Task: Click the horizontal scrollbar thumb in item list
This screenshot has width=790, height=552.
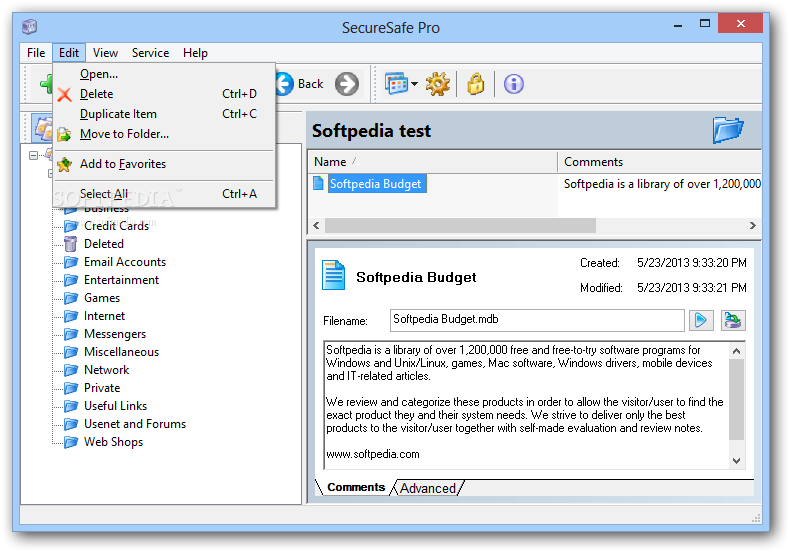Action: pyautogui.click(x=460, y=226)
